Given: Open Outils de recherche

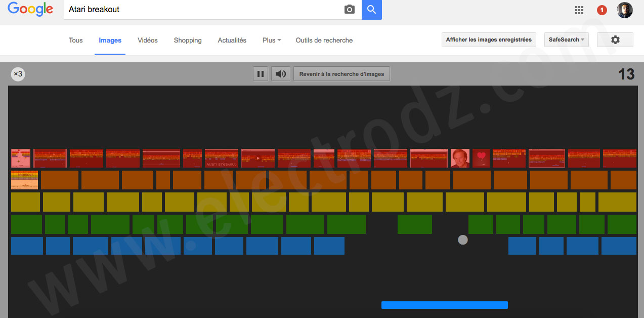Looking at the screenshot, I should click(324, 41).
